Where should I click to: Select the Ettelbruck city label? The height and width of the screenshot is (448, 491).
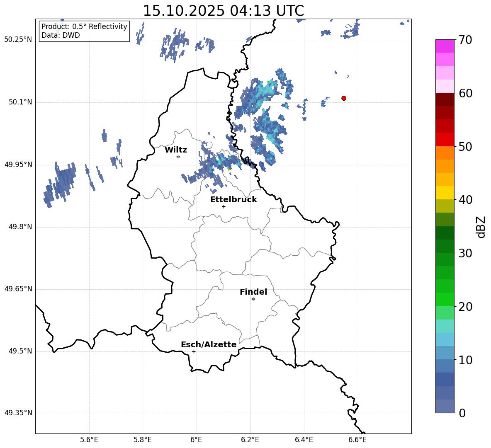(233, 200)
